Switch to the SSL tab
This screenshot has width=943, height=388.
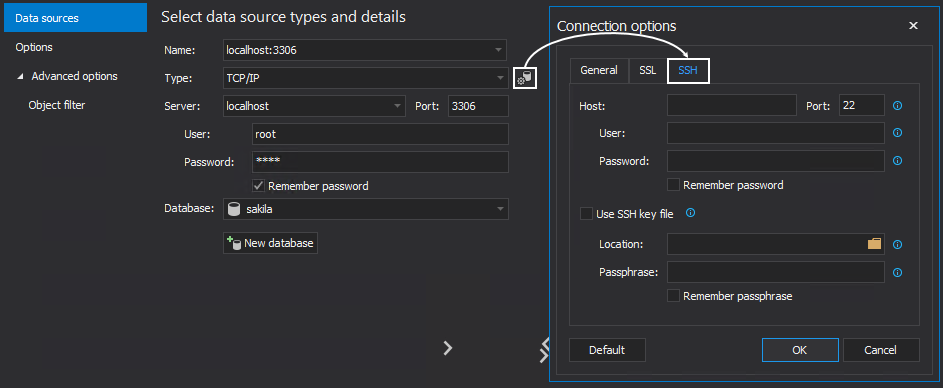coord(648,70)
